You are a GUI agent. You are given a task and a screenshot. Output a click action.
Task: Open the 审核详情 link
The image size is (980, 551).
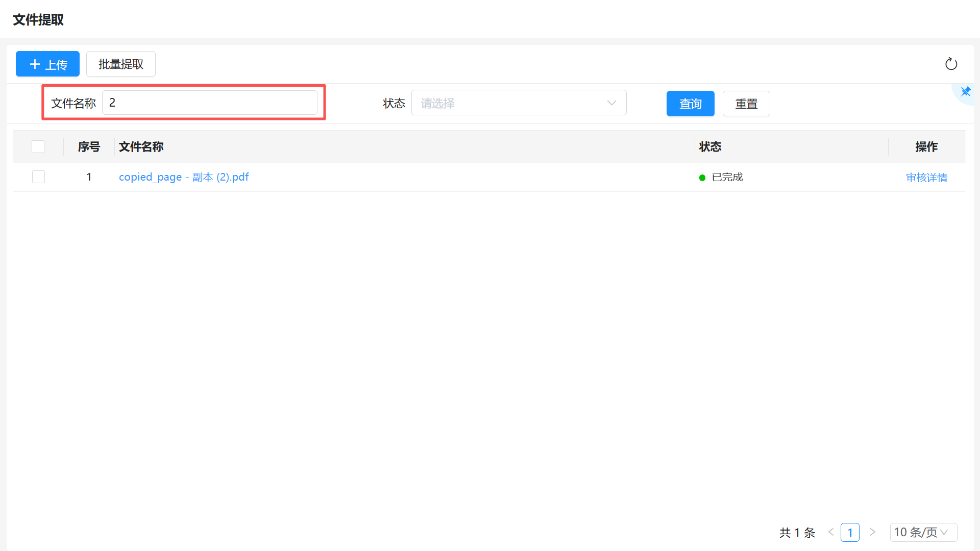pyautogui.click(x=926, y=178)
